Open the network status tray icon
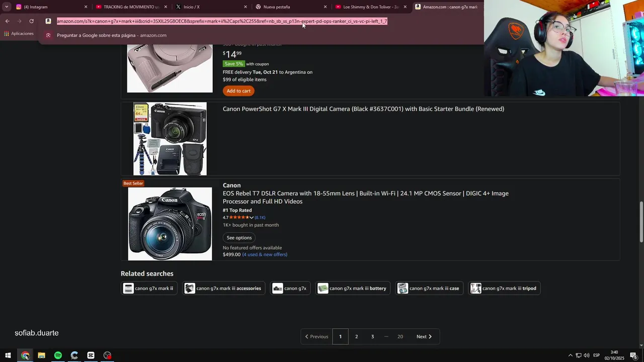Image resolution: width=644 pixels, height=362 pixels. tap(579, 355)
